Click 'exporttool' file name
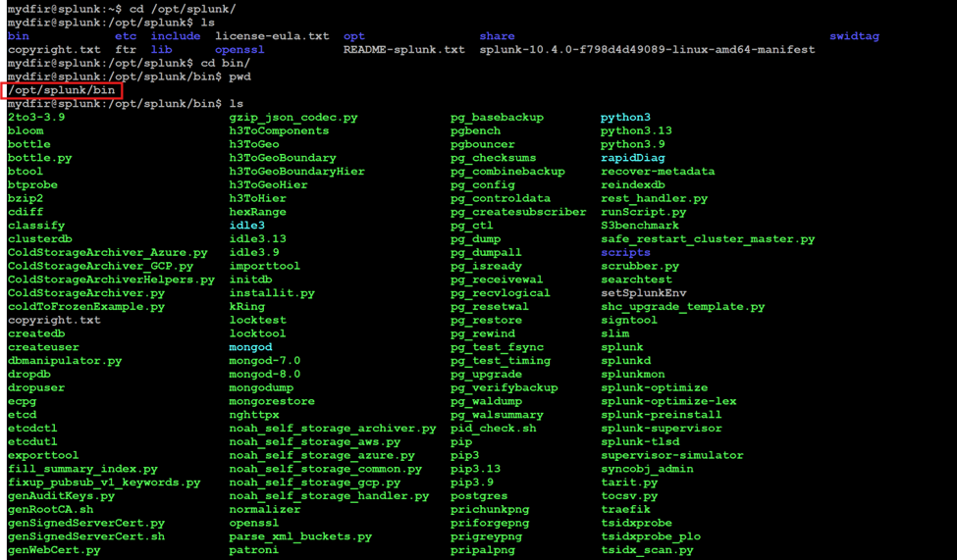The image size is (957, 560). (43, 455)
